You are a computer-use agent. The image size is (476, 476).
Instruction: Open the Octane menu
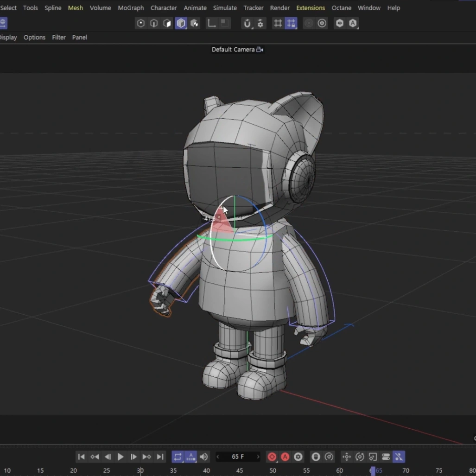[341, 8]
